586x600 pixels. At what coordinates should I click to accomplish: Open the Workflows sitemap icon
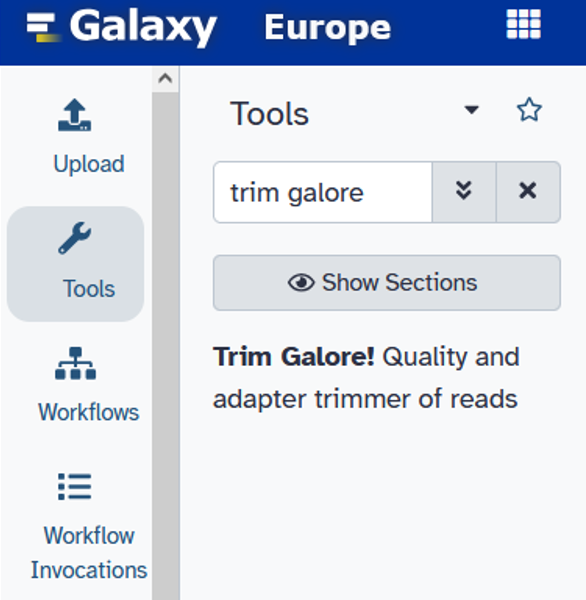[75, 363]
